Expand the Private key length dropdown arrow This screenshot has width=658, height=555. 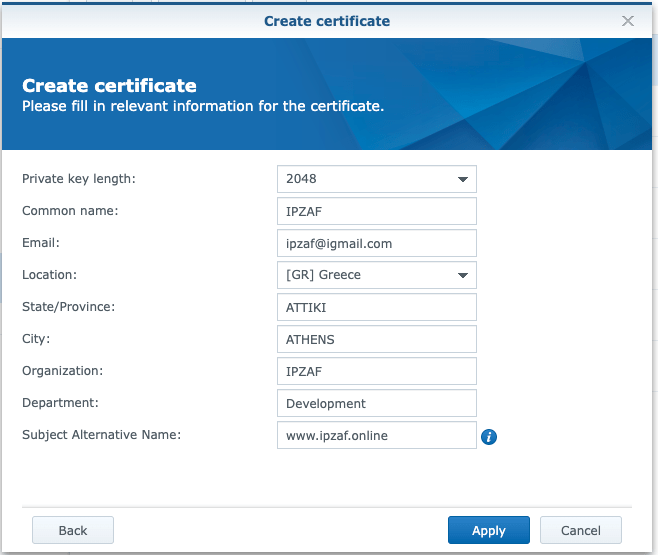click(x=462, y=180)
